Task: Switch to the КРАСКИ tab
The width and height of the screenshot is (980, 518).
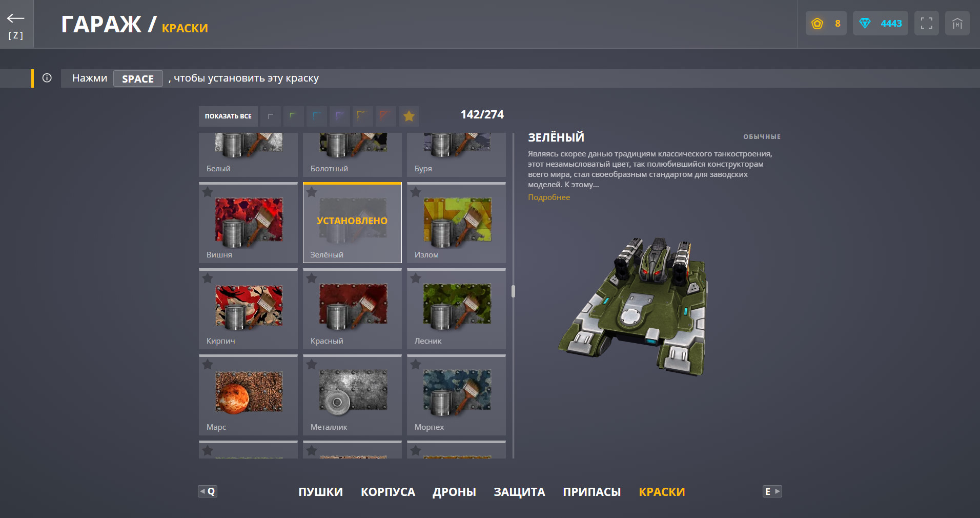Action: (x=662, y=492)
